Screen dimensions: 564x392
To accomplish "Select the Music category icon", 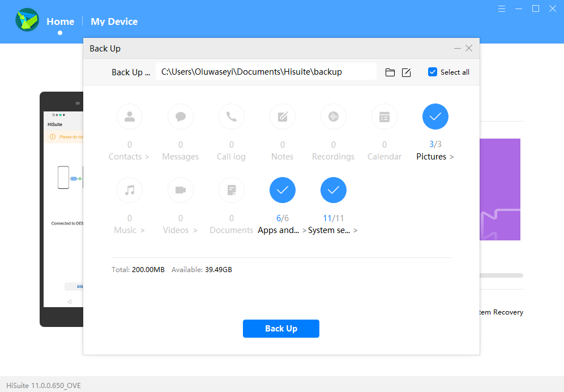I will coord(129,190).
